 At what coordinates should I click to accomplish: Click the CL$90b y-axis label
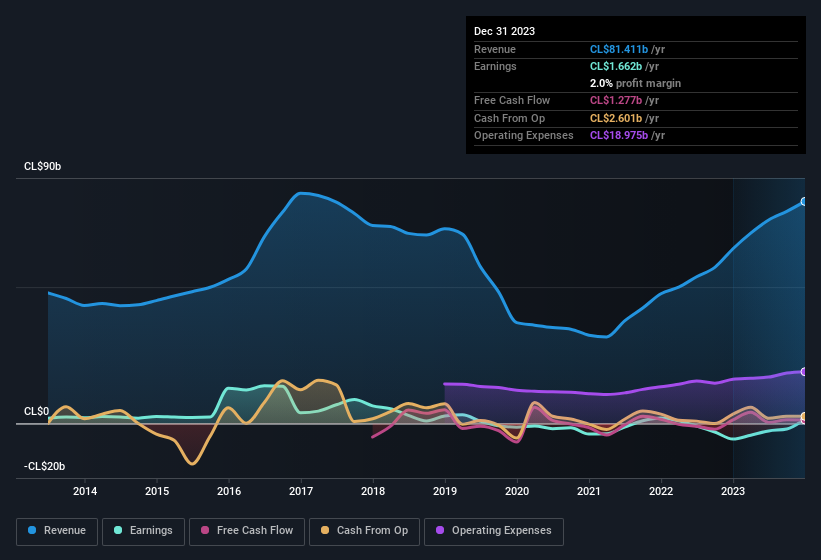click(x=43, y=167)
